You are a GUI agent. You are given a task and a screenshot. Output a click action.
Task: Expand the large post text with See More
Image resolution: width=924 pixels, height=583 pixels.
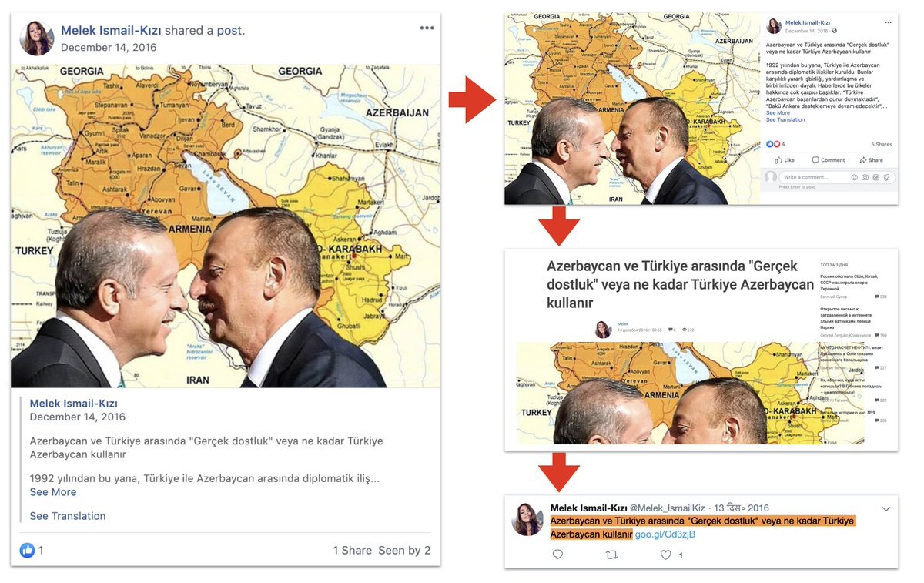(x=53, y=492)
